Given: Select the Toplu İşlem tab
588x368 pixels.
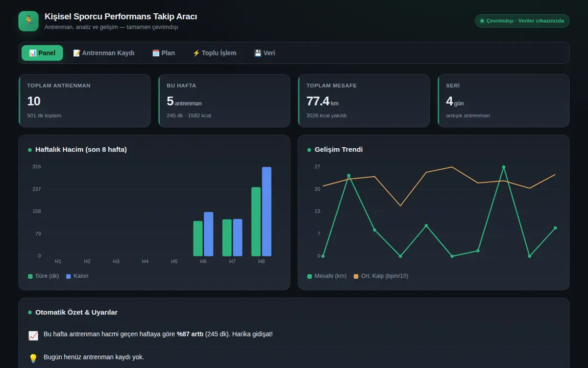Looking at the screenshot, I should click(215, 53).
